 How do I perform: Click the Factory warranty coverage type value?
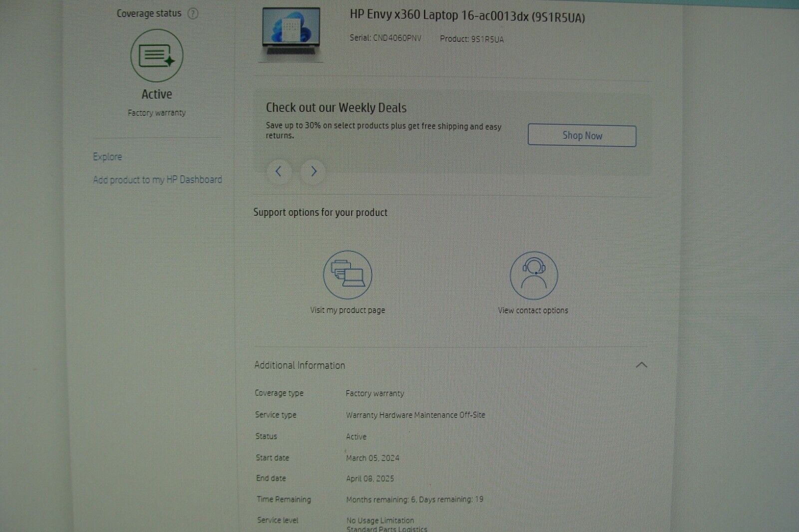[x=375, y=393]
